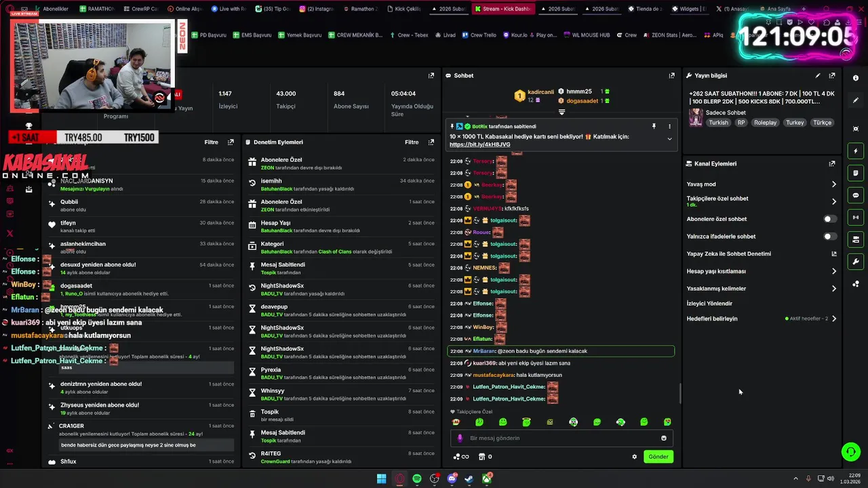
Task: Click the Sadece Sohbet category thumbnail
Action: (696, 117)
